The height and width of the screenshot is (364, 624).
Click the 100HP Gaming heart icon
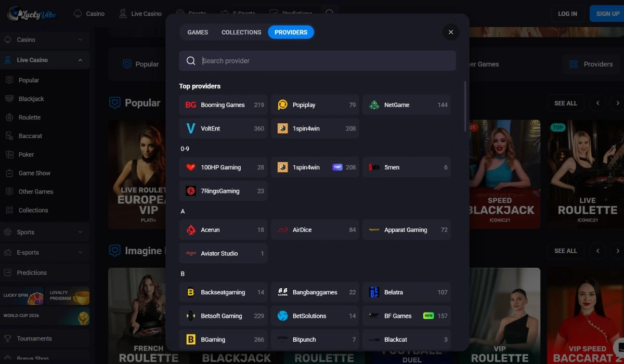pos(190,167)
